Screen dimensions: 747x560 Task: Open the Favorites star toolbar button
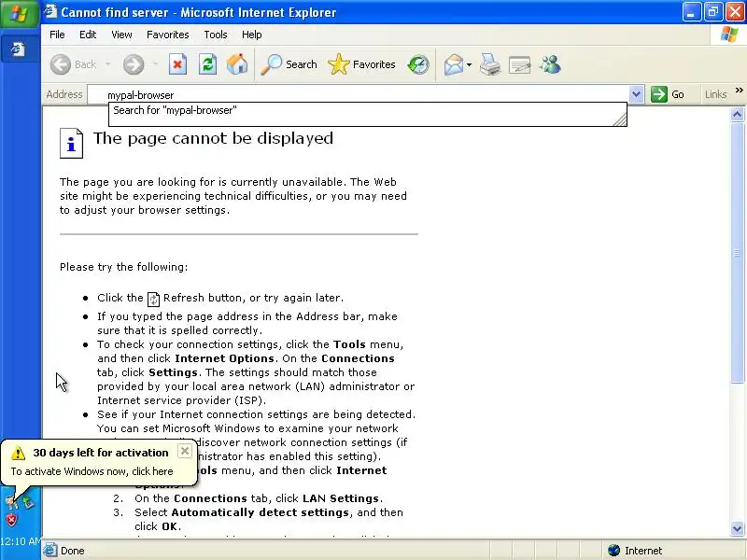click(x=361, y=64)
